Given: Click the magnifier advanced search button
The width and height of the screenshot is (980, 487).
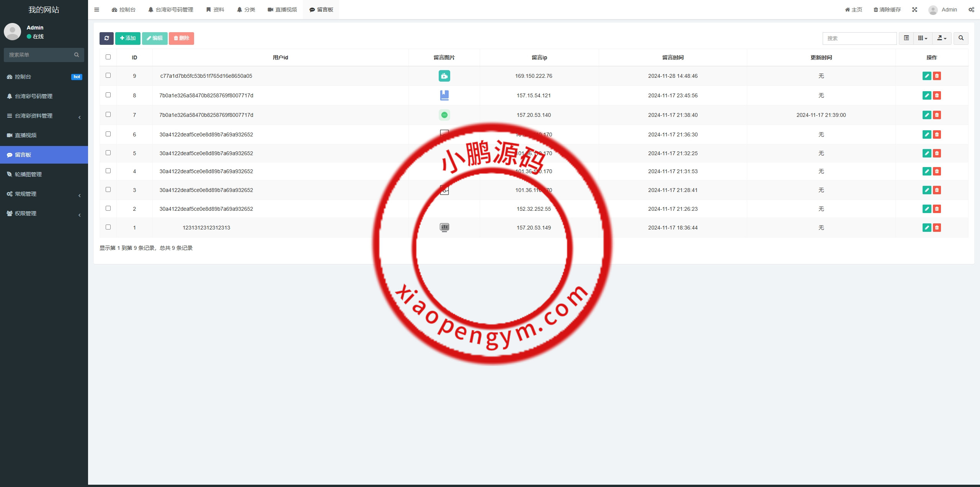Looking at the screenshot, I should coord(961,38).
